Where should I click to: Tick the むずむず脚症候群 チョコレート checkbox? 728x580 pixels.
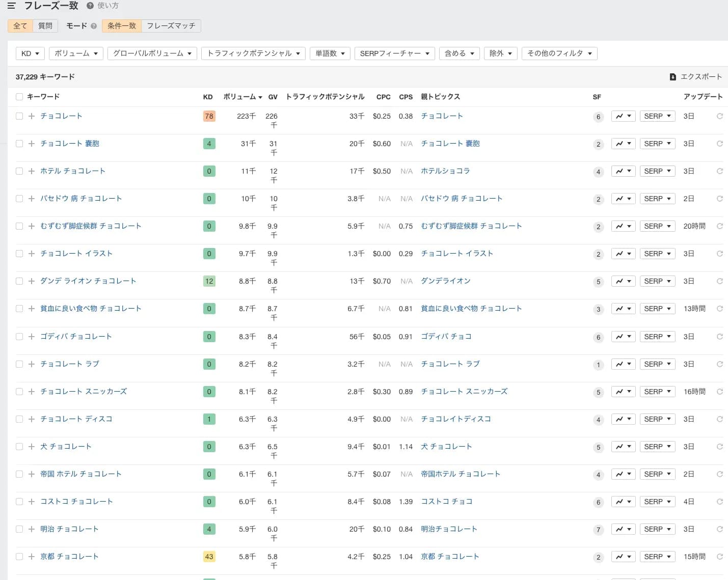19,226
